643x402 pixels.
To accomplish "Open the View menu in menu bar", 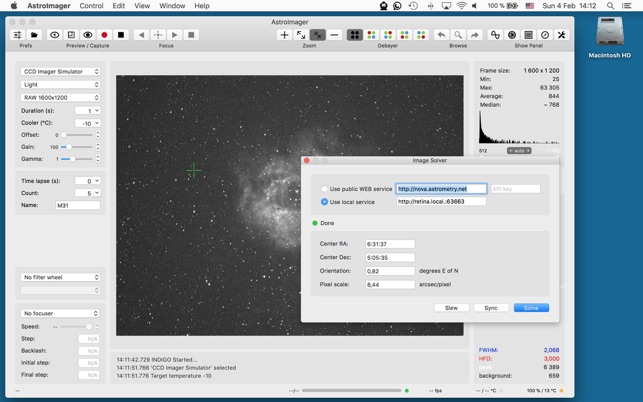I will tap(142, 6).
